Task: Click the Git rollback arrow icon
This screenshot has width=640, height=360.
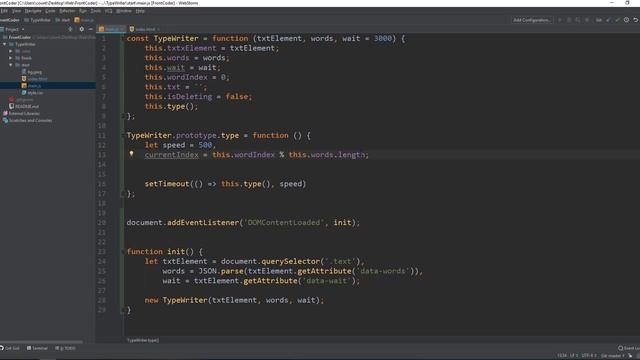Action: (x=636, y=20)
